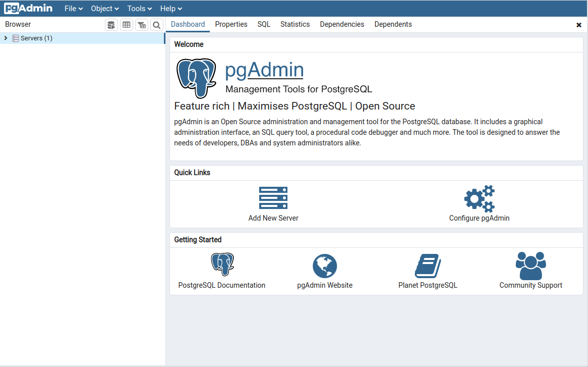The image size is (588, 367).
Task: Click the Add New Server icon
Action: pos(273,198)
